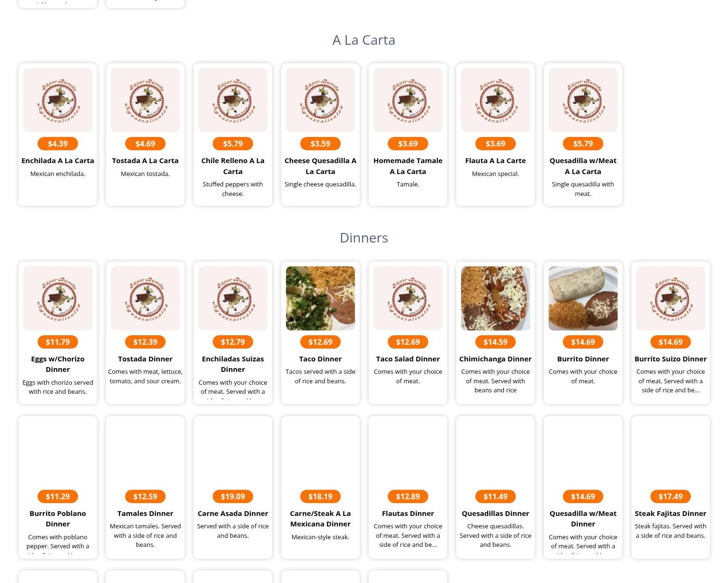Click the Dinners section heading

[x=364, y=238]
